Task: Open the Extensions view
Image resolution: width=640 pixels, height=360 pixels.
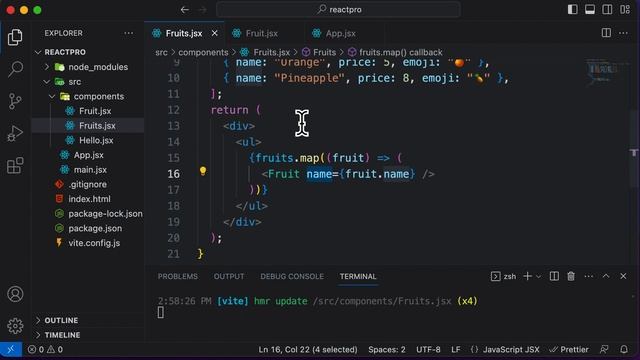Action: point(15,166)
